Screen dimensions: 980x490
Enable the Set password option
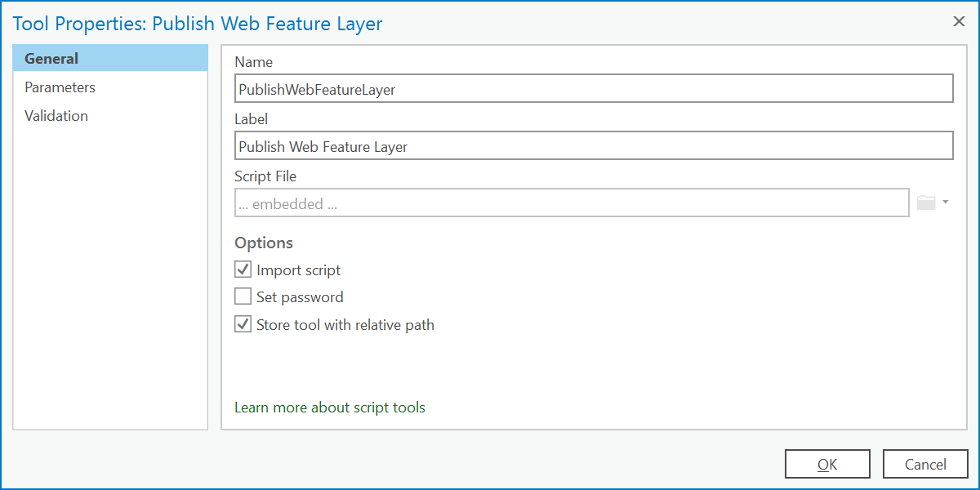point(243,296)
